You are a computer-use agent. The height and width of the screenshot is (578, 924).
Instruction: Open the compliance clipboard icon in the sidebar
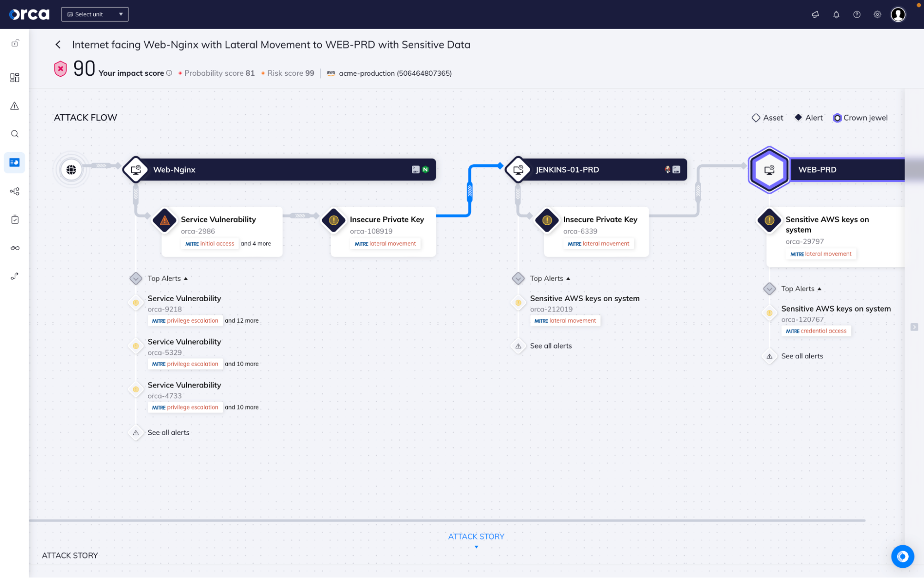(x=14, y=219)
